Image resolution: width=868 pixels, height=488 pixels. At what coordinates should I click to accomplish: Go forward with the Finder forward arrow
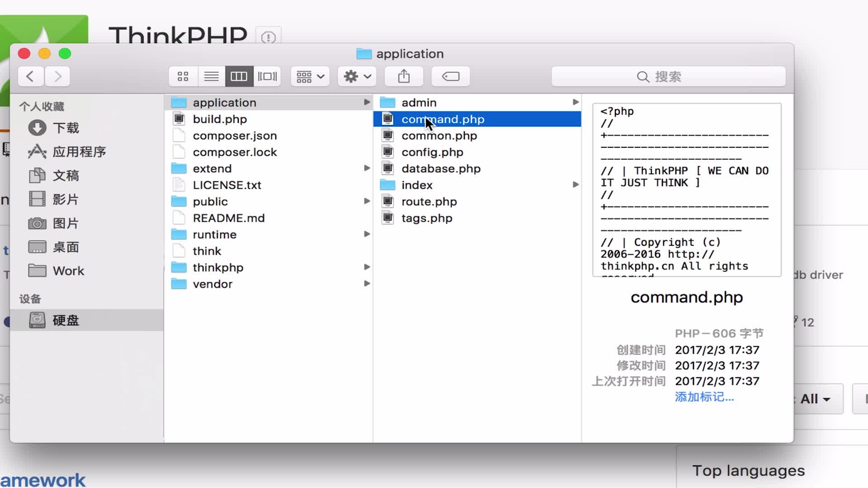coord(57,76)
